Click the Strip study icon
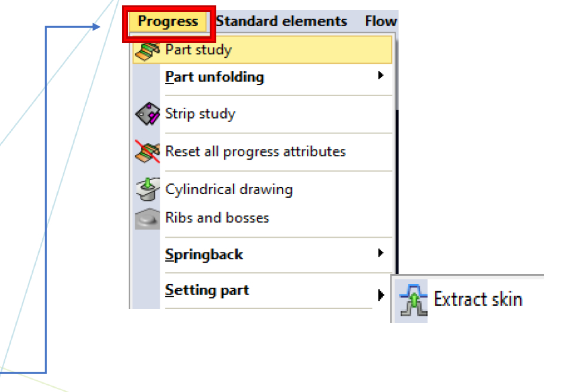The width and height of the screenshot is (566, 392). [147, 114]
